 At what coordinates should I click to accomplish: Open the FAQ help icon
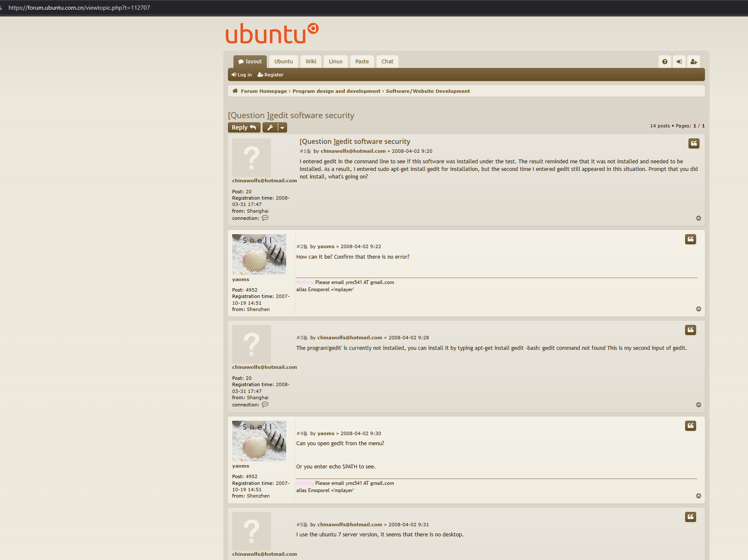[x=665, y=62]
